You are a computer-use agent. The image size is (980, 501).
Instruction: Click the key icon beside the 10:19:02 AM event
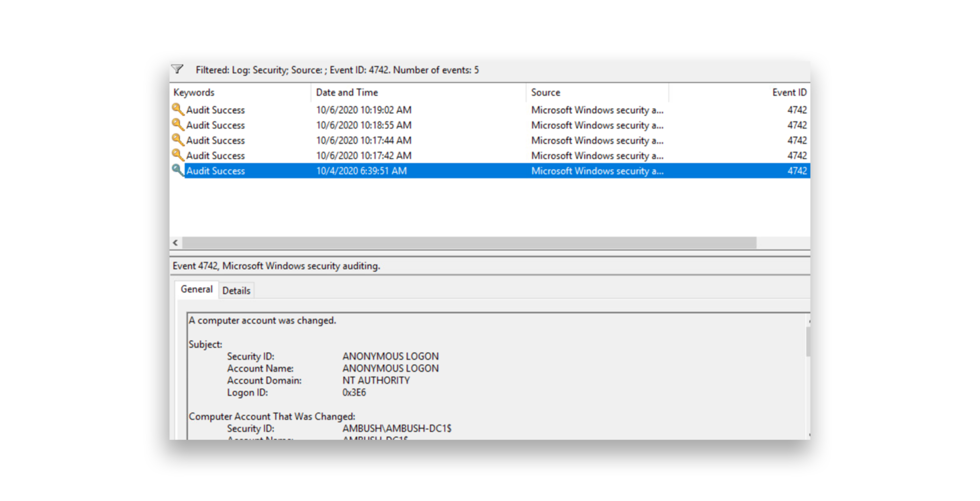(178, 109)
